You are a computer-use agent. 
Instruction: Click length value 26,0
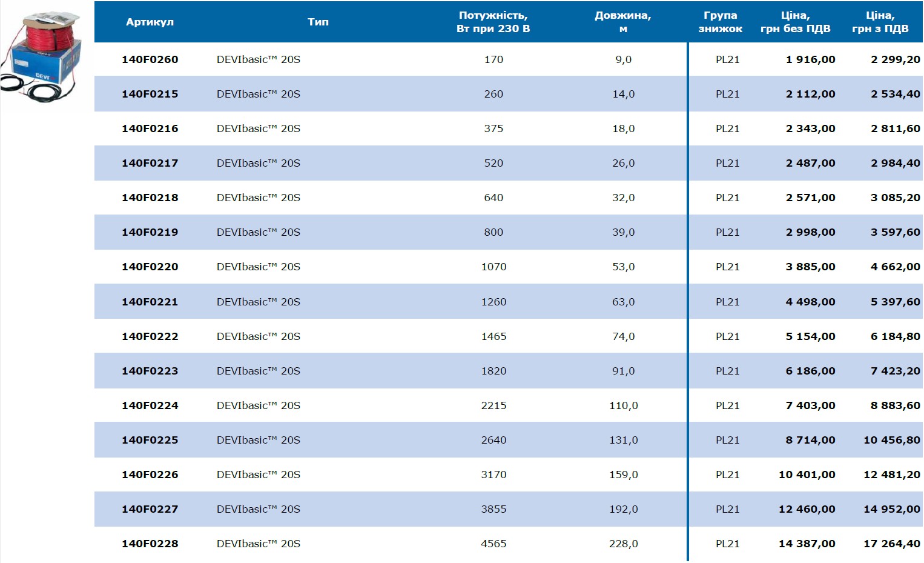coord(623,163)
